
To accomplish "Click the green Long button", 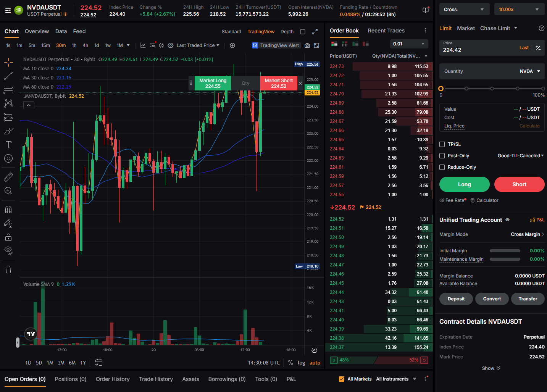I will pyautogui.click(x=465, y=184).
